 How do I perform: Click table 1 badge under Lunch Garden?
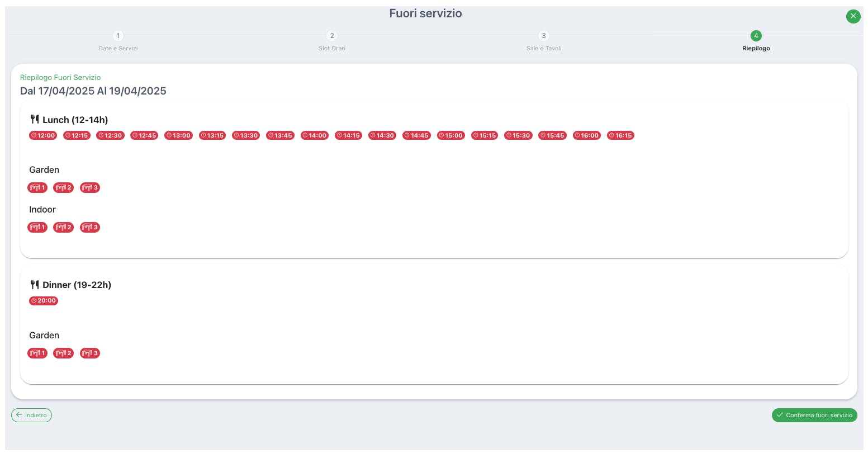coord(37,187)
